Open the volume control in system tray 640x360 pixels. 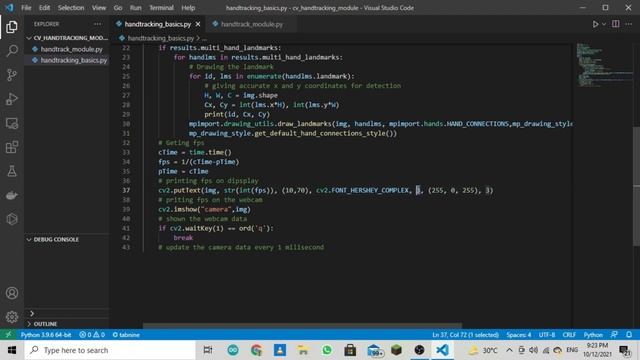[x=533, y=350]
